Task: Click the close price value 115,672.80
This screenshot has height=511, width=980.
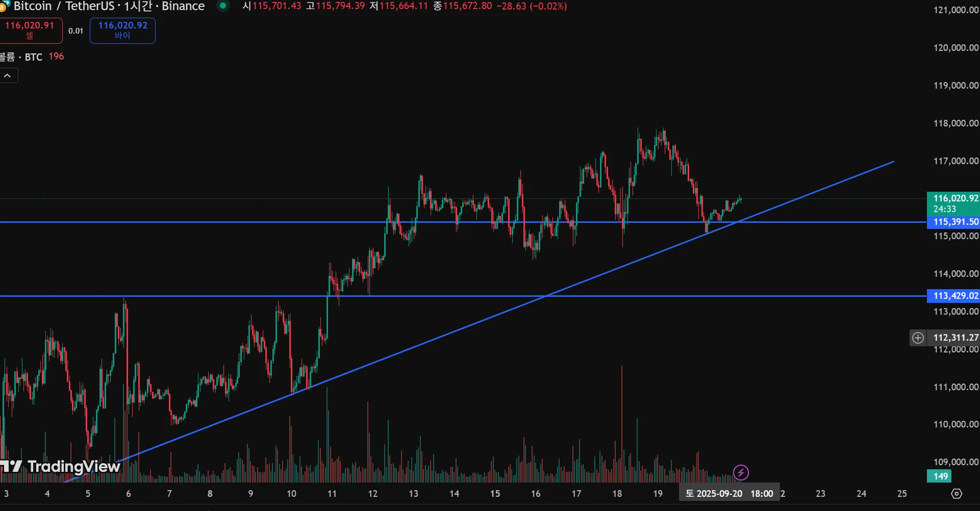Action: [468, 6]
